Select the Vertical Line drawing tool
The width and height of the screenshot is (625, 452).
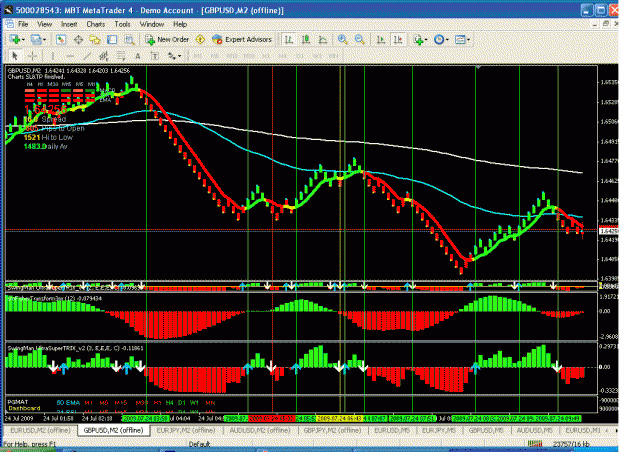click(x=52, y=56)
